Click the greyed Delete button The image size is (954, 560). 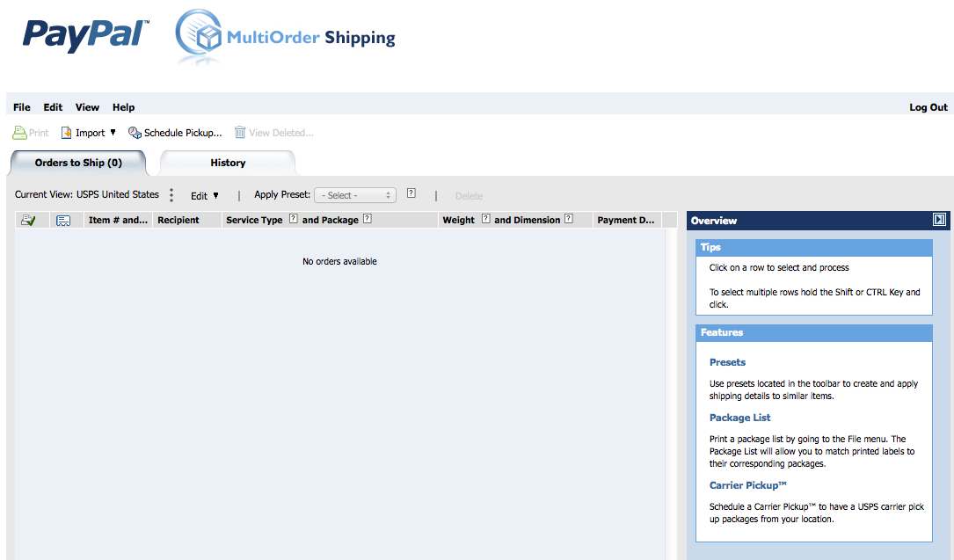tap(470, 196)
